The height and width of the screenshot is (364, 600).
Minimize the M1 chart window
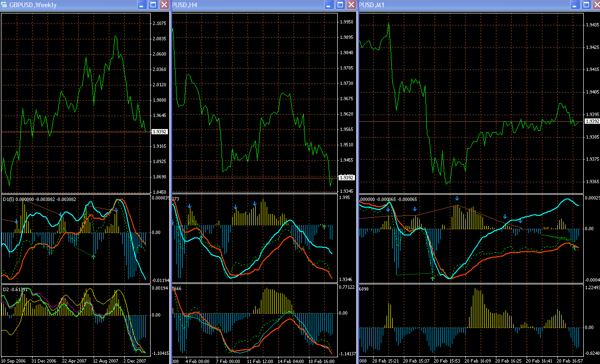tap(575, 5)
